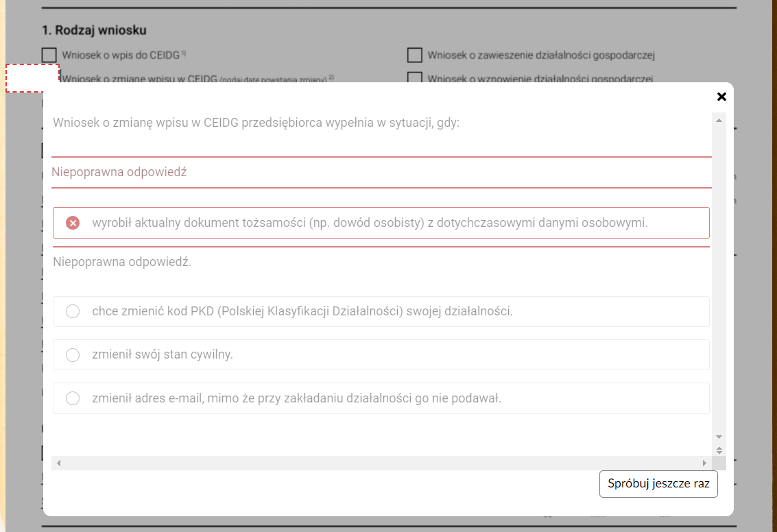Click the vertical scrollbar track in the popup
Screen dimensions: 777x532
(x=719, y=274)
